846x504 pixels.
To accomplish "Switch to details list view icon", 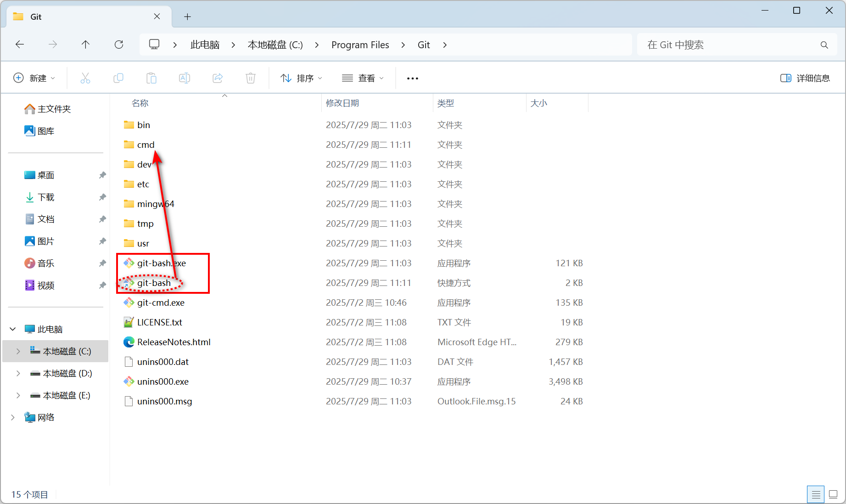I will [x=816, y=494].
